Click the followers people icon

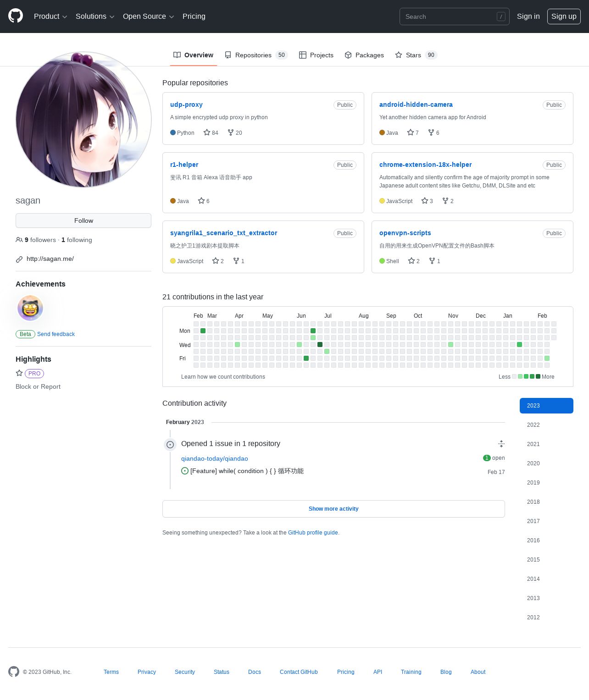coord(19,240)
